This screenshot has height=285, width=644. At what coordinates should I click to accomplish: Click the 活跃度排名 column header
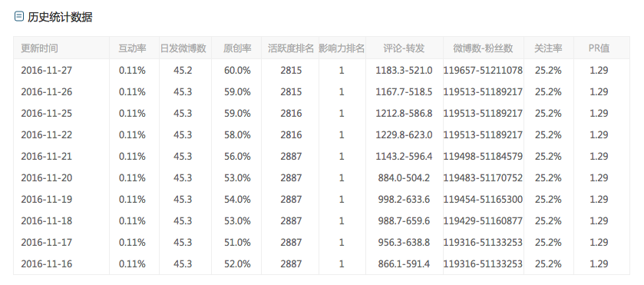291,48
